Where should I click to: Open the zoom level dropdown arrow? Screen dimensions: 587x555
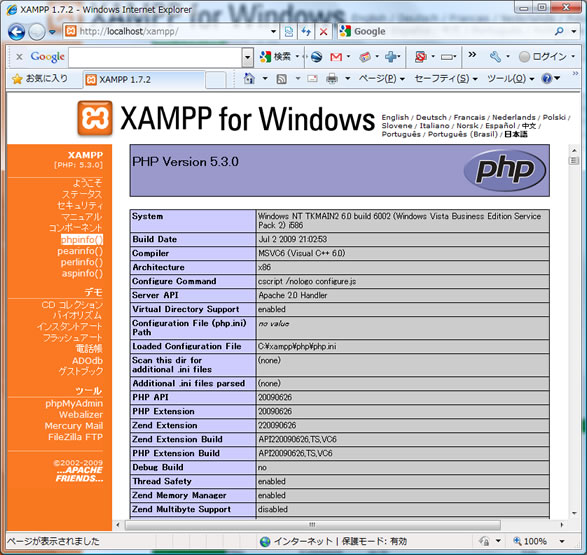(x=562, y=541)
